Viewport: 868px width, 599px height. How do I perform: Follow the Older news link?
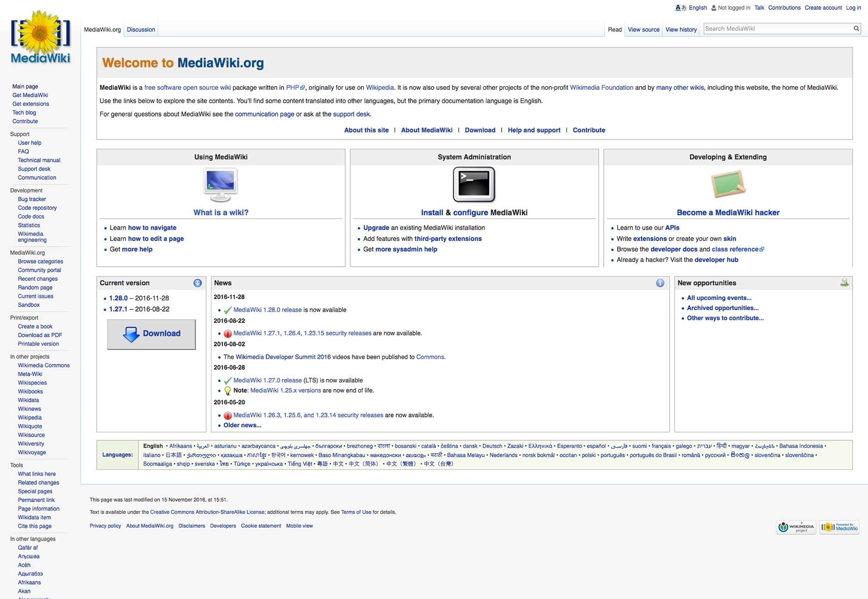(x=242, y=425)
